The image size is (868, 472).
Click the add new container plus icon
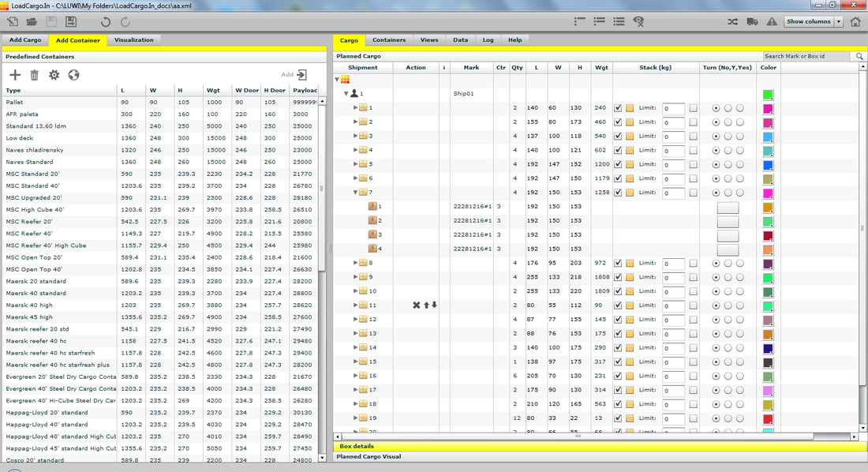tap(15, 75)
